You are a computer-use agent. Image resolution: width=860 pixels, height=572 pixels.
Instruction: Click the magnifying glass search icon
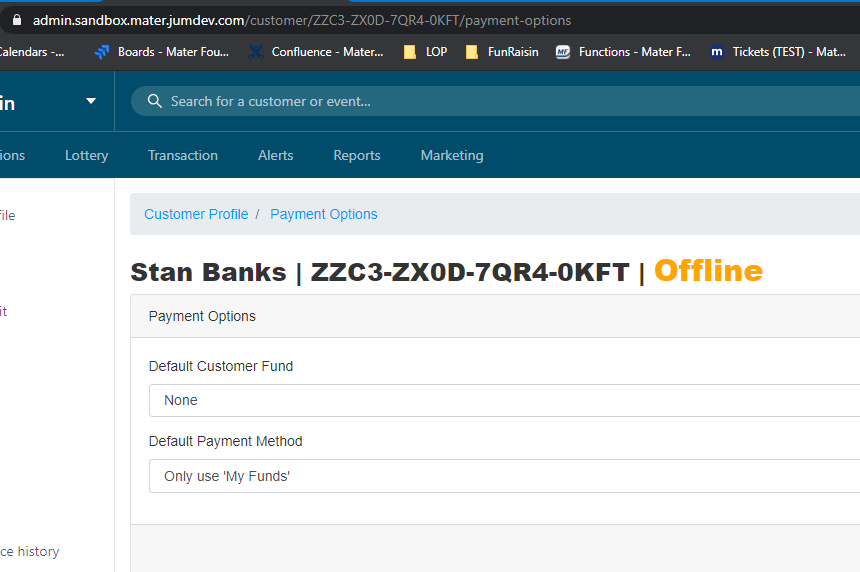tap(154, 101)
